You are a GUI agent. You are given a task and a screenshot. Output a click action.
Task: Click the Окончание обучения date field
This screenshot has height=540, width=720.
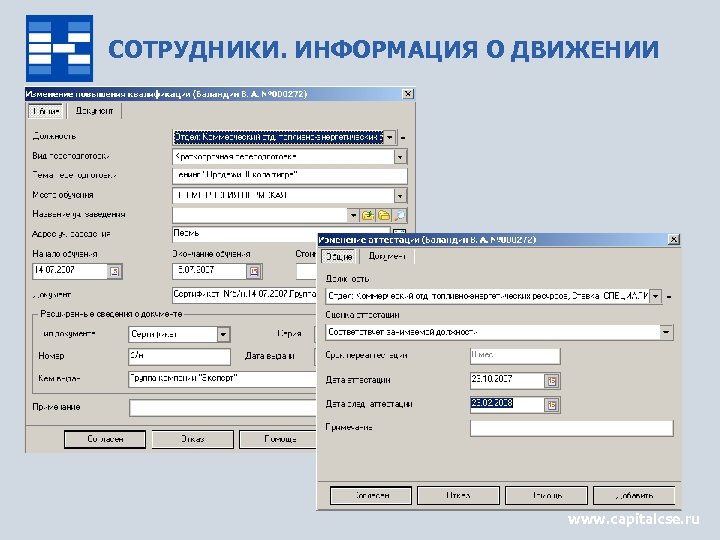click(210, 271)
